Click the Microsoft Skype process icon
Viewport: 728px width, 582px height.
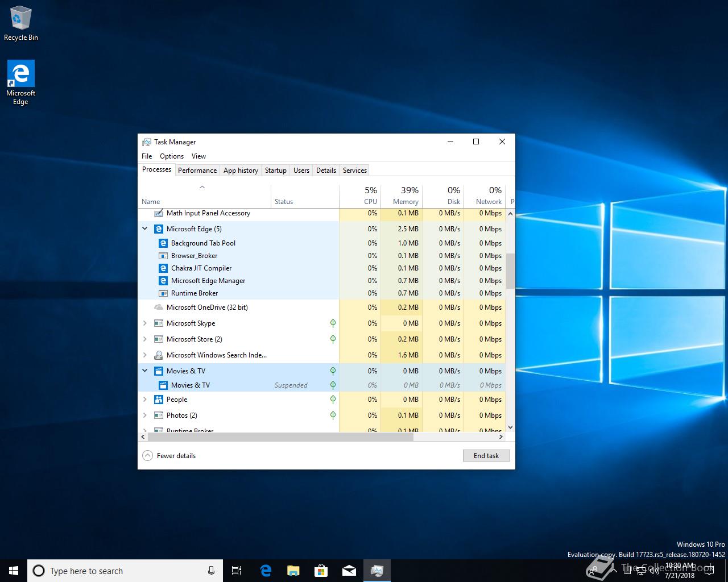coord(159,323)
